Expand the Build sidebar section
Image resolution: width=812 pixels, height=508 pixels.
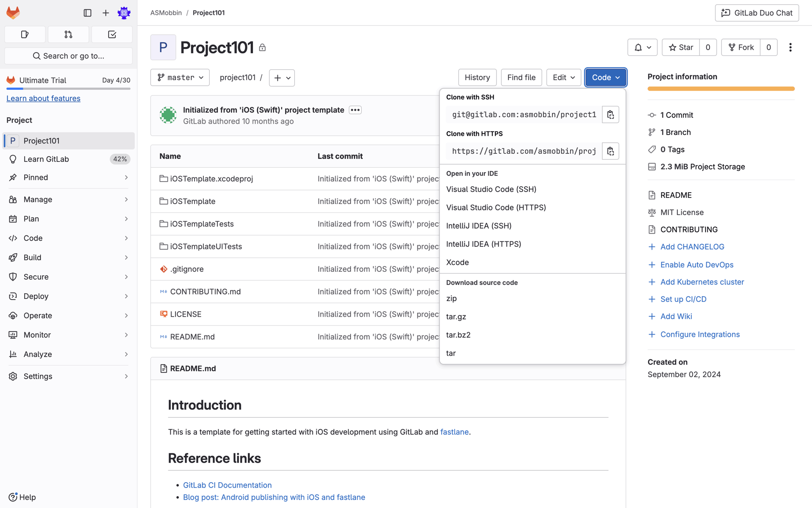(x=69, y=257)
